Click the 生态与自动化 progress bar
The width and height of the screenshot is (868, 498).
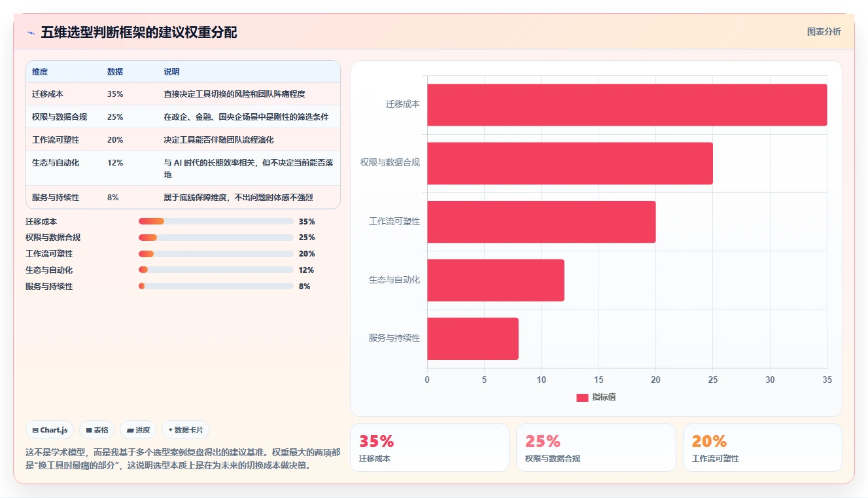216,270
